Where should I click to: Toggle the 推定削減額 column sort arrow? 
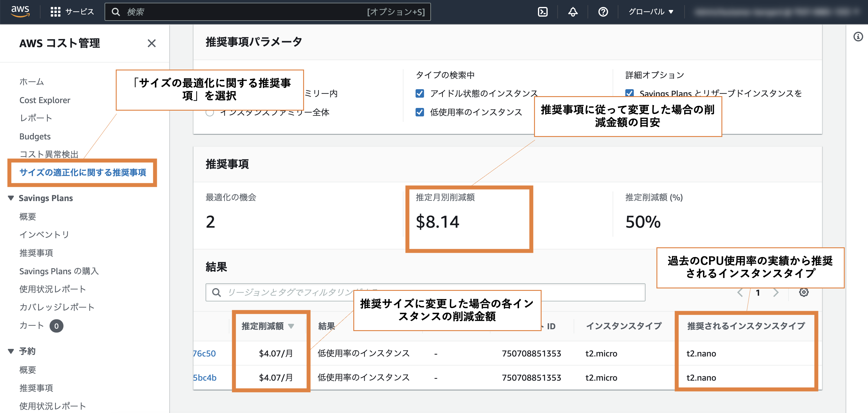tap(291, 326)
